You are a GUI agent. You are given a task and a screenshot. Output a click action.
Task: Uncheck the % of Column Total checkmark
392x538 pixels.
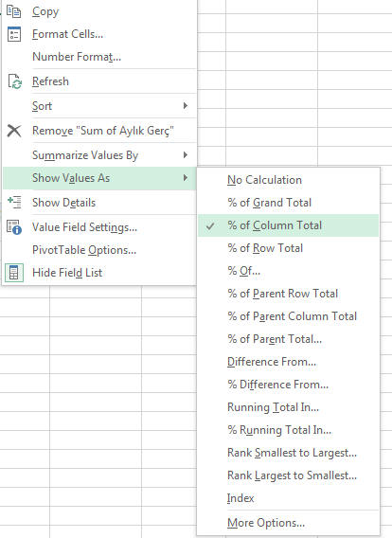point(210,225)
